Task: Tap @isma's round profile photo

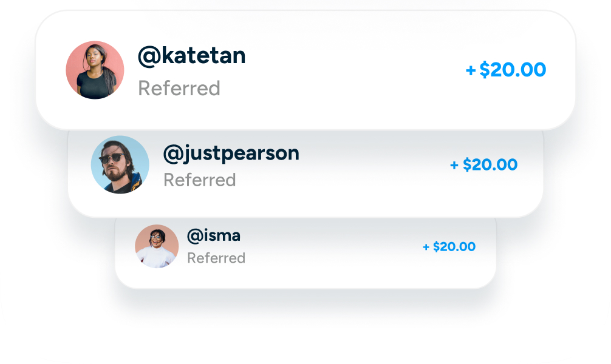Action: click(157, 246)
